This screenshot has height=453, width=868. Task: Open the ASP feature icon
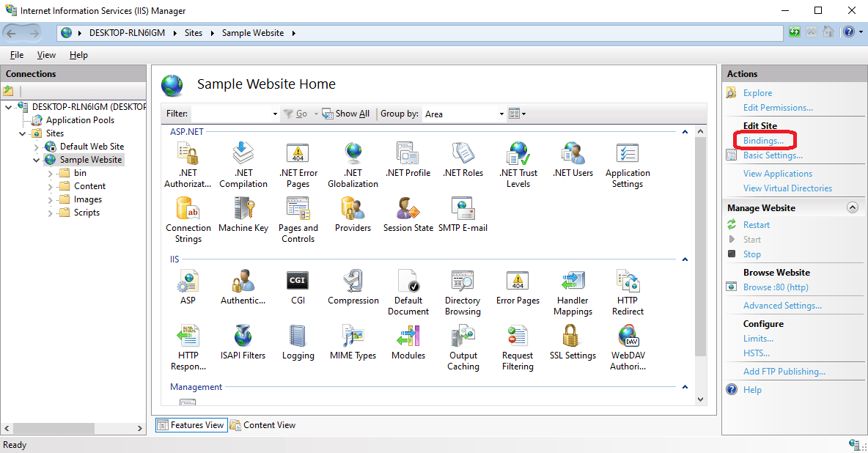[x=188, y=281]
